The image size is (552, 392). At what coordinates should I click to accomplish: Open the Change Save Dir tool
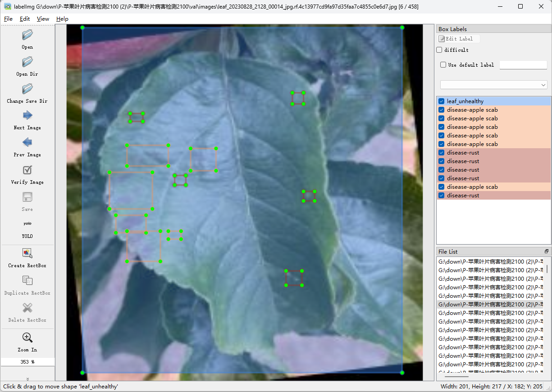tap(27, 89)
